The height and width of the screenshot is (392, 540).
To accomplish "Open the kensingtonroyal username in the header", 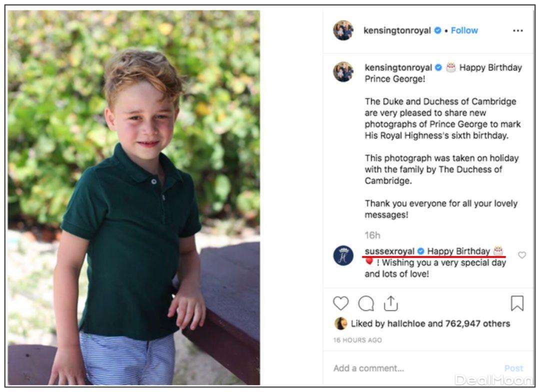I will [x=397, y=30].
